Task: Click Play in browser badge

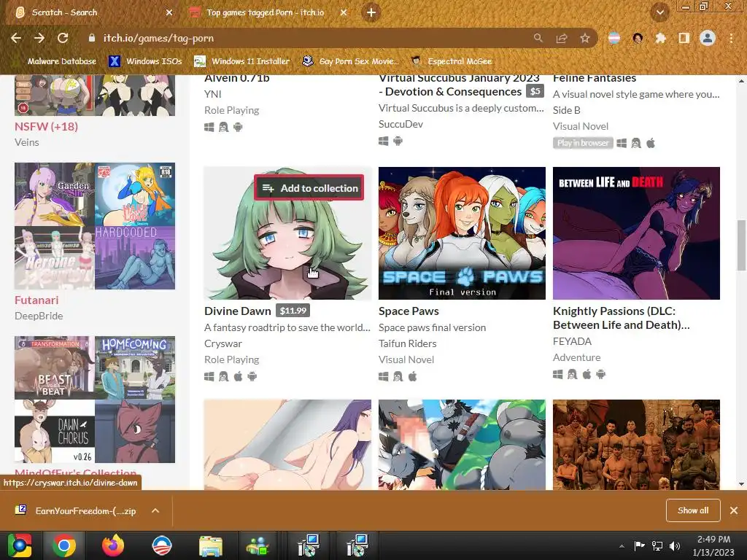Action: pyautogui.click(x=583, y=143)
